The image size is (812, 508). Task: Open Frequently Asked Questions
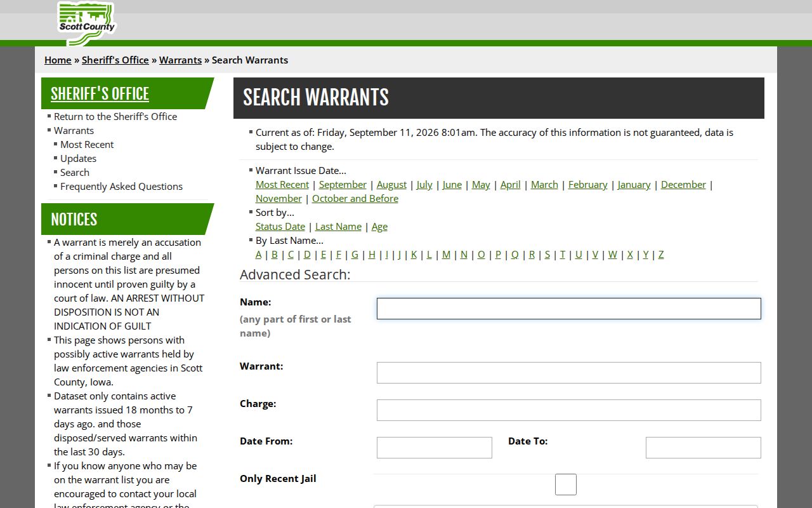tap(121, 186)
